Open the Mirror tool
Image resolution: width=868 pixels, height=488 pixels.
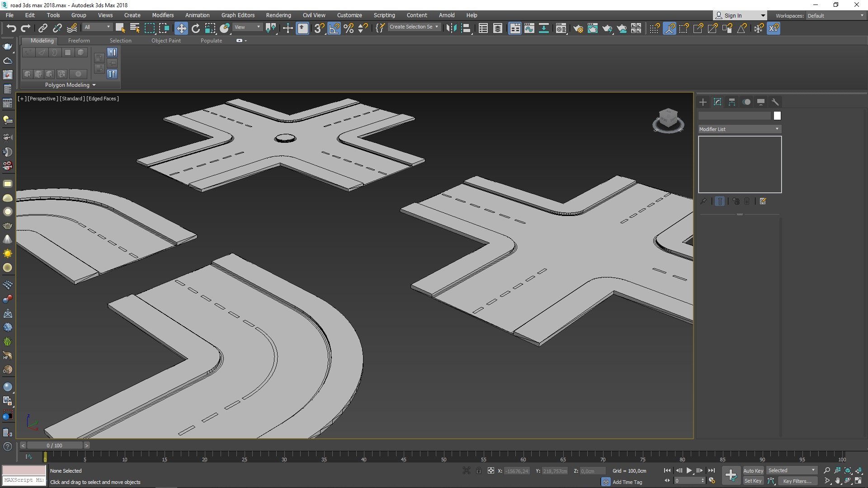451,28
